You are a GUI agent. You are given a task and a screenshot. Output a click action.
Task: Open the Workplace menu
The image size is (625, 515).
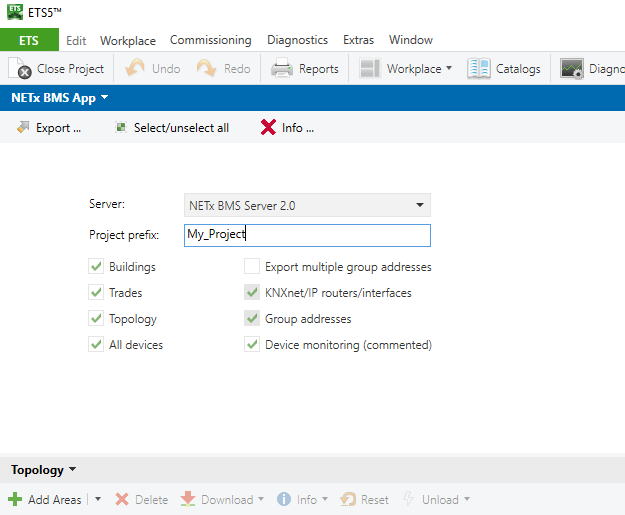tap(128, 40)
